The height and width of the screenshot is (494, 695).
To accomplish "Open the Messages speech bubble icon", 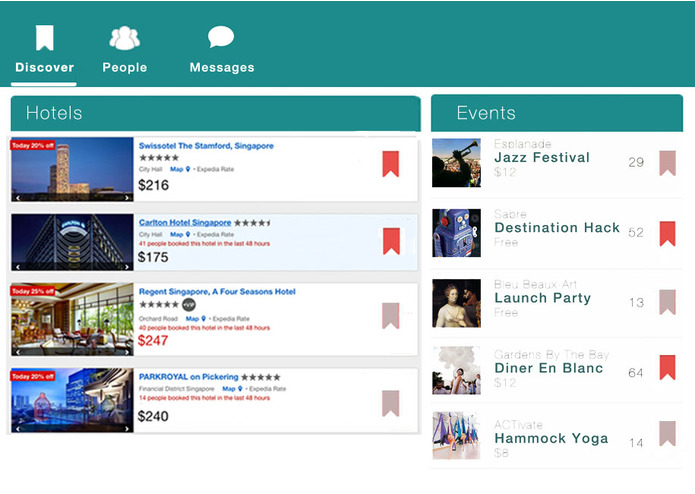I will pyautogui.click(x=221, y=37).
